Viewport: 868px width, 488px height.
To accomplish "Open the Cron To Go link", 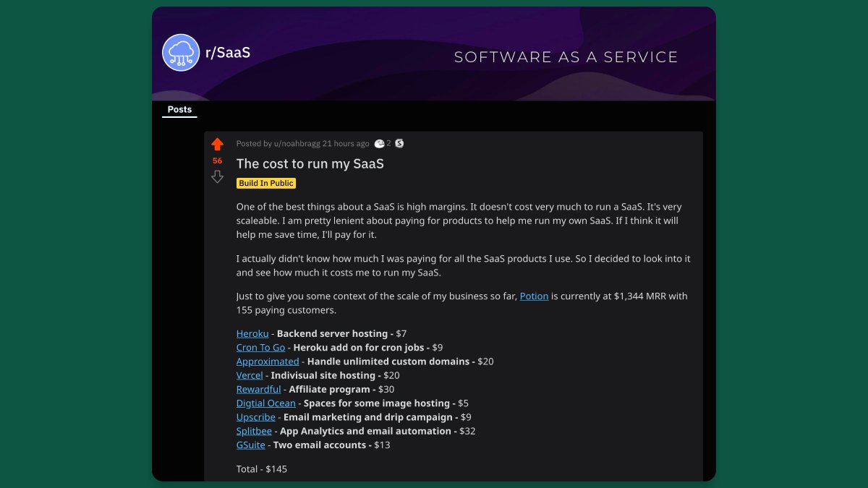I will tap(260, 348).
